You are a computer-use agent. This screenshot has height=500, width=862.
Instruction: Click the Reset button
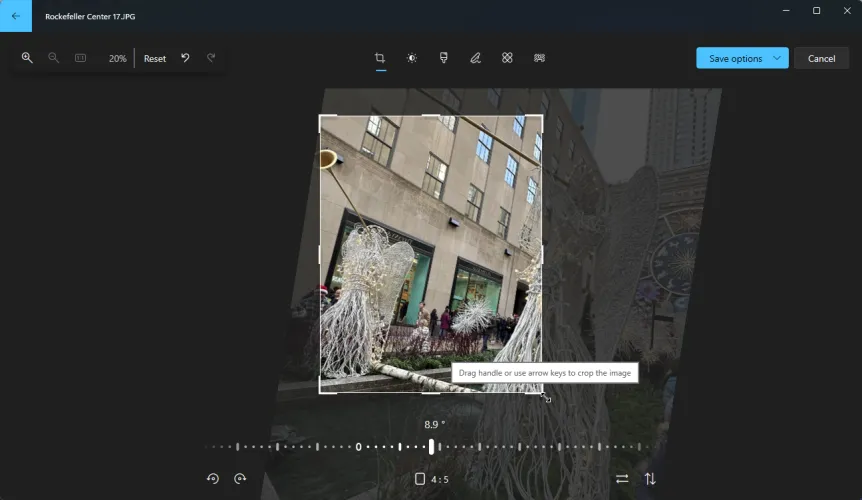[x=155, y=58]
